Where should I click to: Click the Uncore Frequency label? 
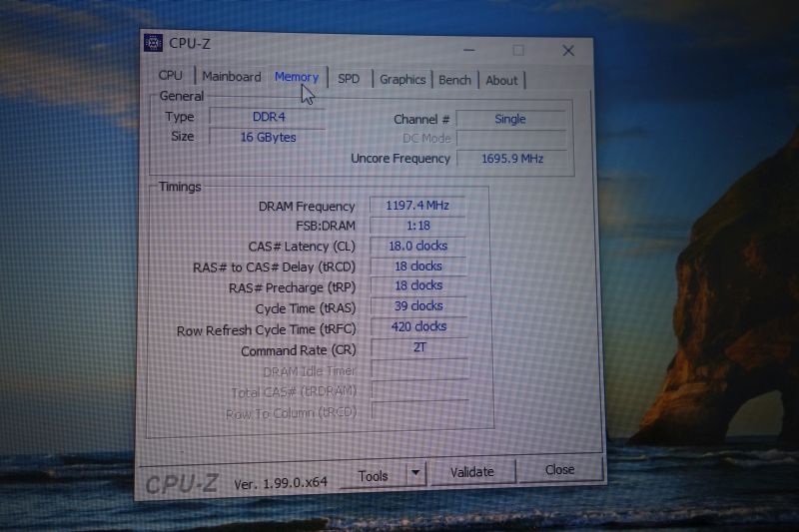point(400,159)
